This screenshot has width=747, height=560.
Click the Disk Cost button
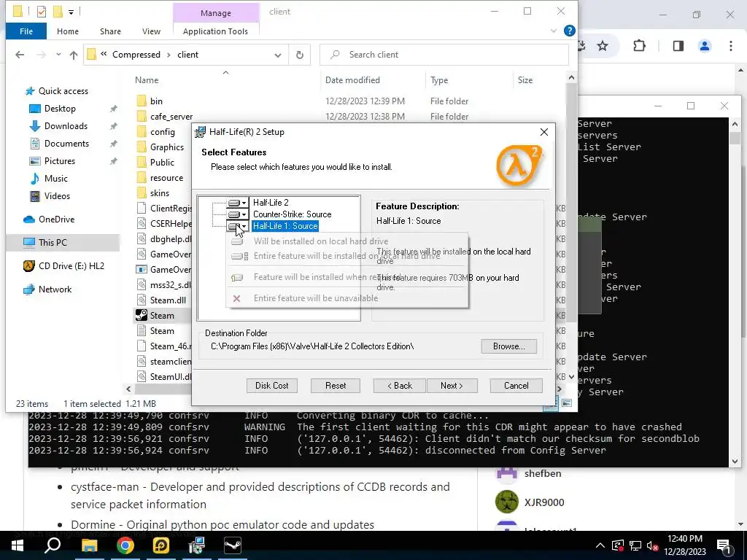click(271, 386)
